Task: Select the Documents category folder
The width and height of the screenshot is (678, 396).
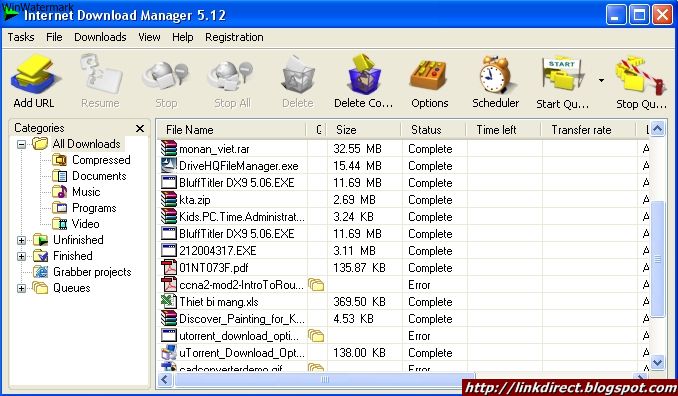Action: click(99, 176)
